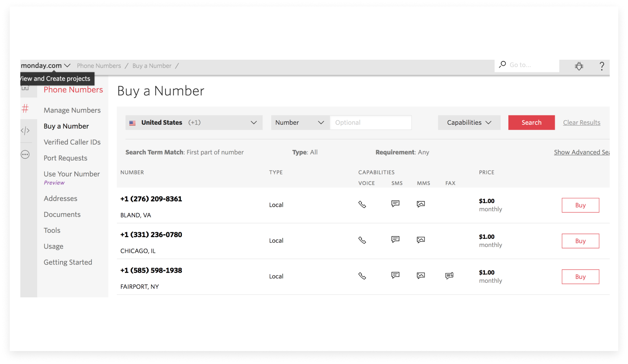The width and height of the screenshot is (628, 364).
Task: Click the MMS image icon for (331) 236-0780
Action: (x=421, y=240)
